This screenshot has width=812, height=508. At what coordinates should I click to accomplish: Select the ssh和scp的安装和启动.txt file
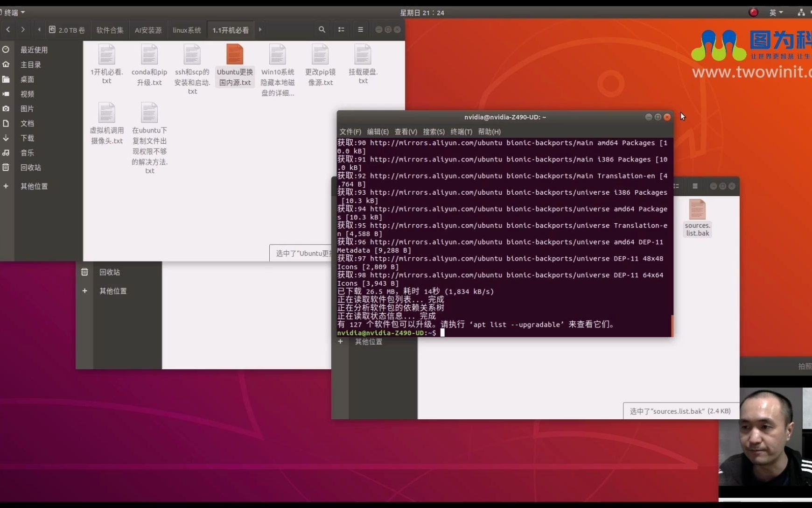(192, 69)
